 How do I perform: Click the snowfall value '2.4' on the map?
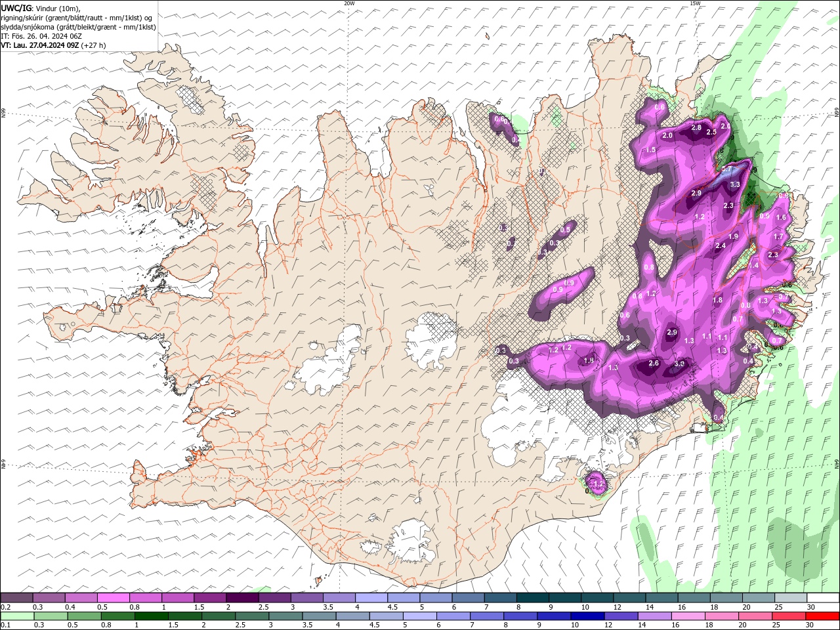[x=721, y=245]
